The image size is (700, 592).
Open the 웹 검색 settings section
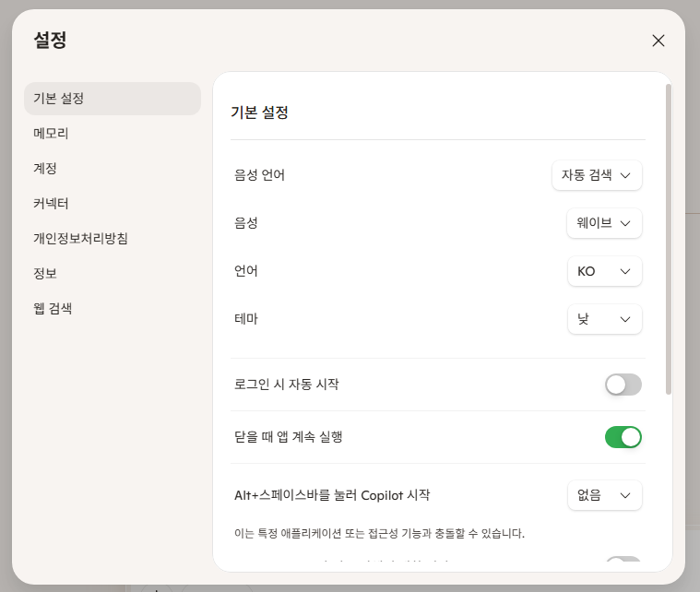(x=53, y=308)
